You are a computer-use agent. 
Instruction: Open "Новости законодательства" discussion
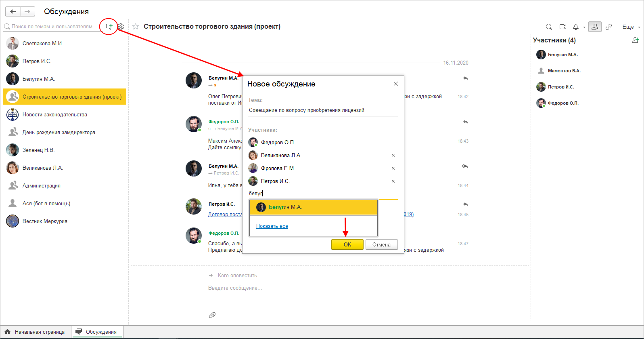point(65,114)
